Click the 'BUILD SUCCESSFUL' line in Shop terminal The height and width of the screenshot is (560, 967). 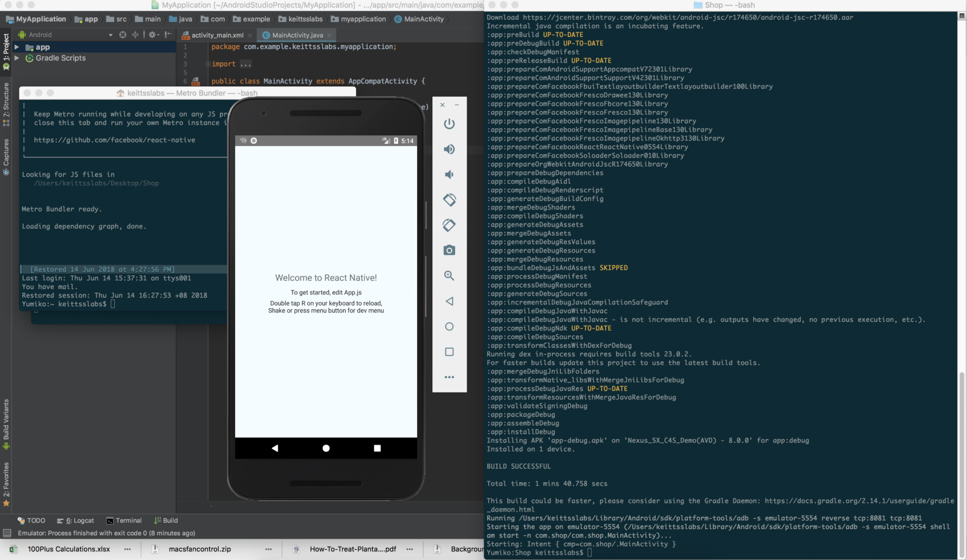(x=519, y=466)
